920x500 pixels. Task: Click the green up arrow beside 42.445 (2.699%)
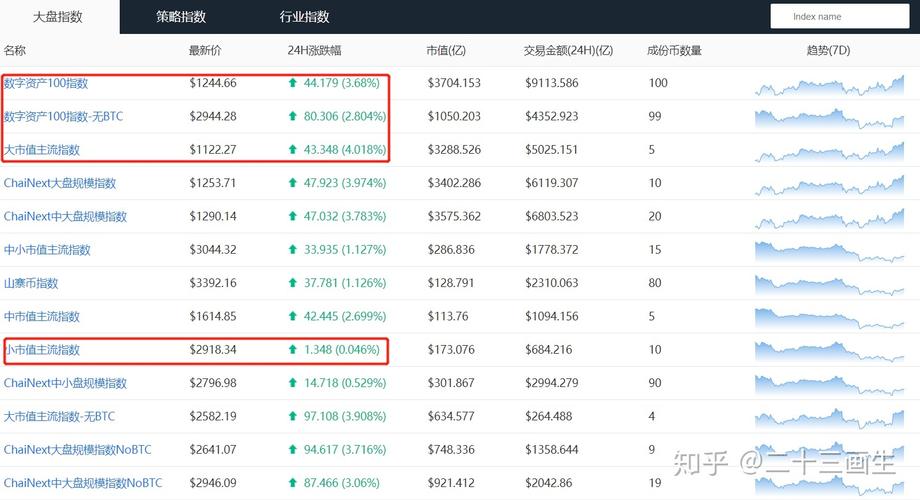293,316
